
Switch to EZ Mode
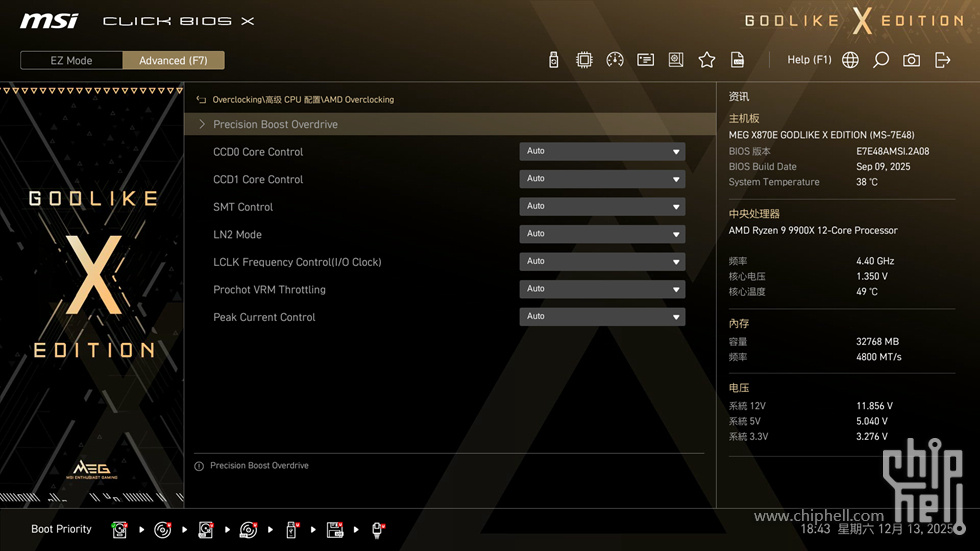click(71, 60)
